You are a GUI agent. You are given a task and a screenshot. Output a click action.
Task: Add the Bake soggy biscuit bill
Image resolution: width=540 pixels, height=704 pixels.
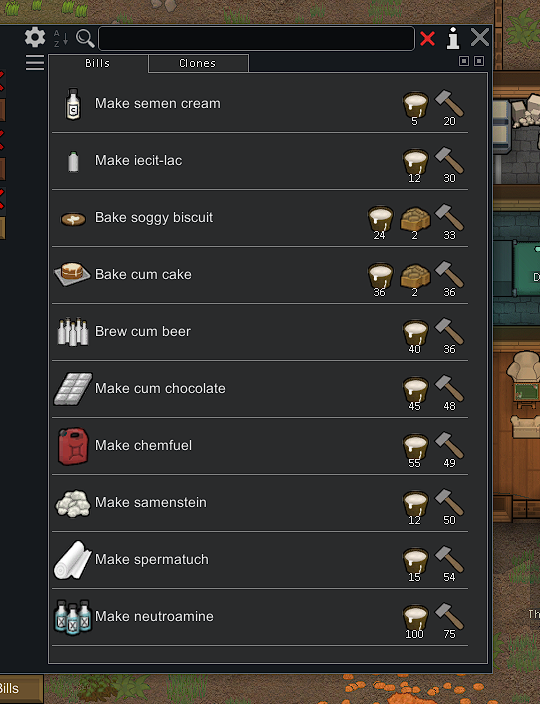(x=260, y=218)
